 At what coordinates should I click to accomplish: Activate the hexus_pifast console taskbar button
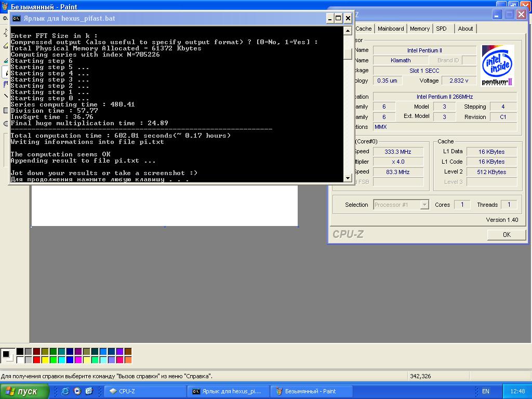(x=229, y=391)
